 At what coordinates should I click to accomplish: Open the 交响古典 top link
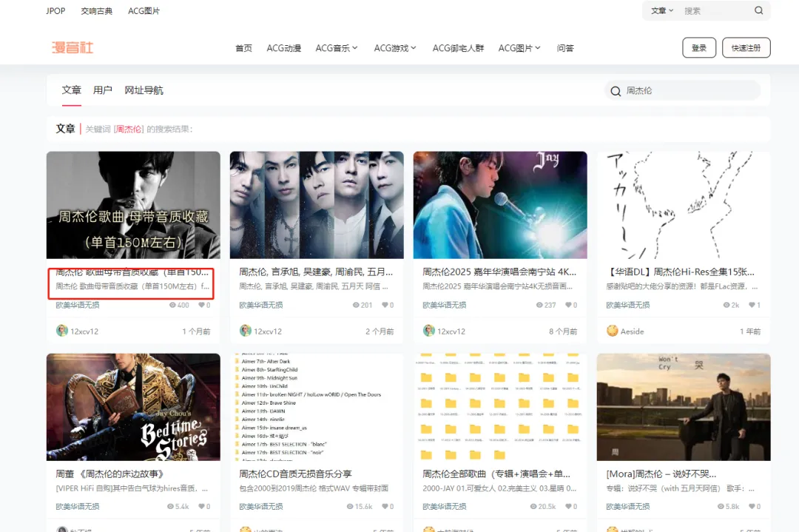97,10
